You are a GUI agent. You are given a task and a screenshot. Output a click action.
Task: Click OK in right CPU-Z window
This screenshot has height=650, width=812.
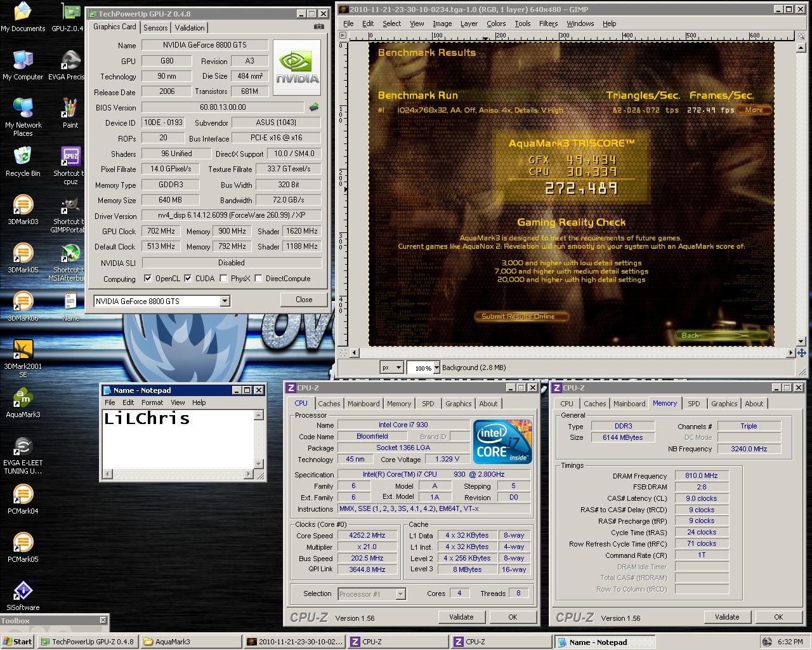pos(778,617)
